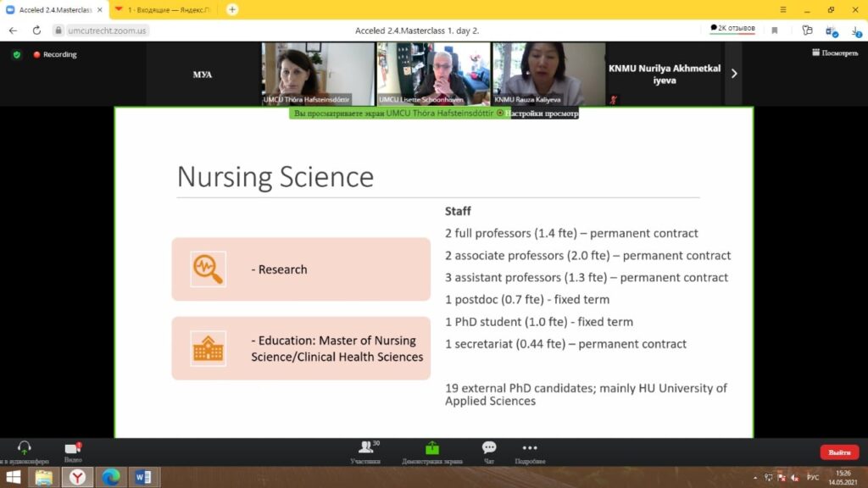Click the browser back arrow

coord(13,30)
